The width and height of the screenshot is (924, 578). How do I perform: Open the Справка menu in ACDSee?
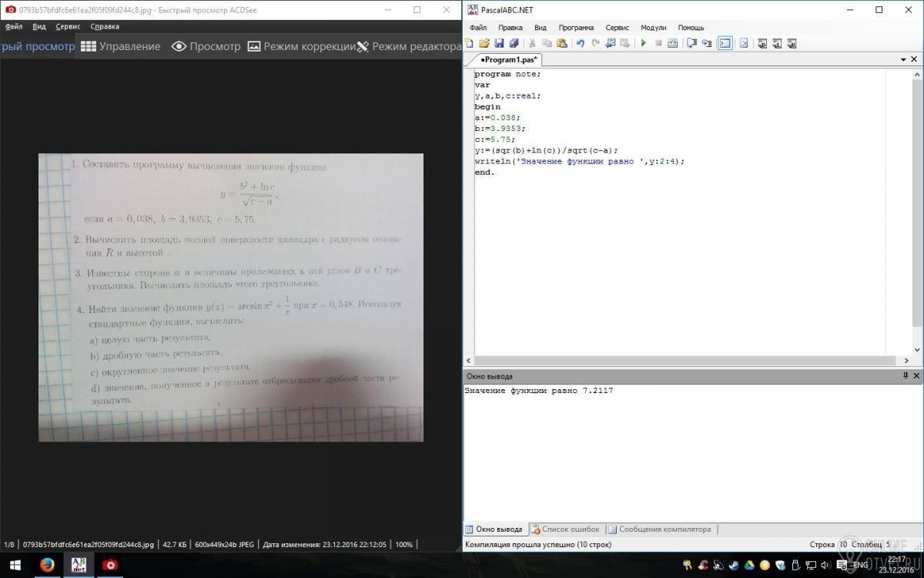click(x=105, y=26)
